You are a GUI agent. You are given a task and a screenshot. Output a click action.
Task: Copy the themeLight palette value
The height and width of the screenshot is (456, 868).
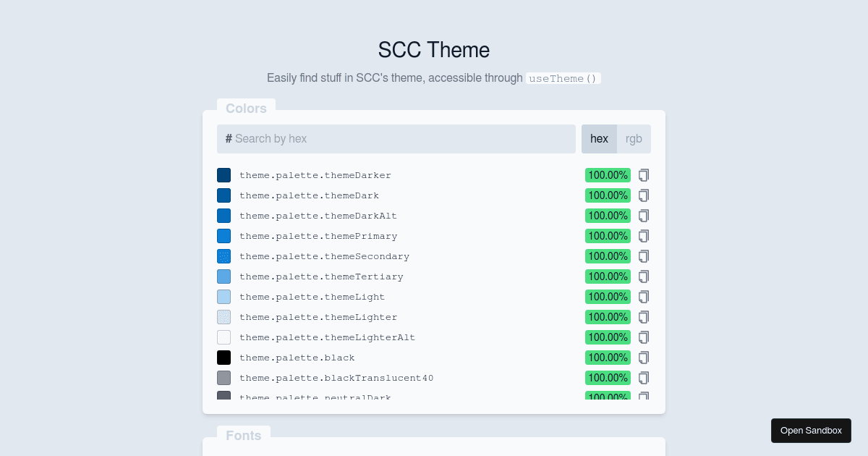tap(644, 297)
